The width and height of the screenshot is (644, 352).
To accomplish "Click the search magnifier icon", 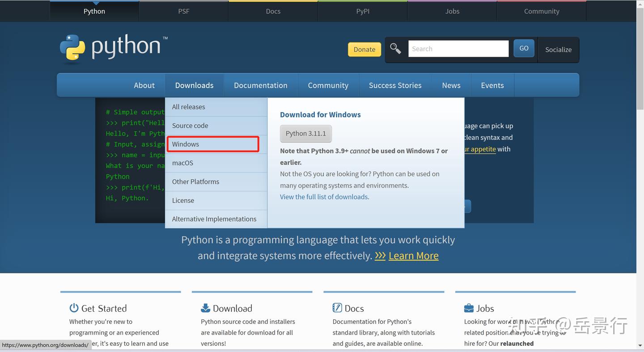I will pyautogui.click(x=395, y=48).
